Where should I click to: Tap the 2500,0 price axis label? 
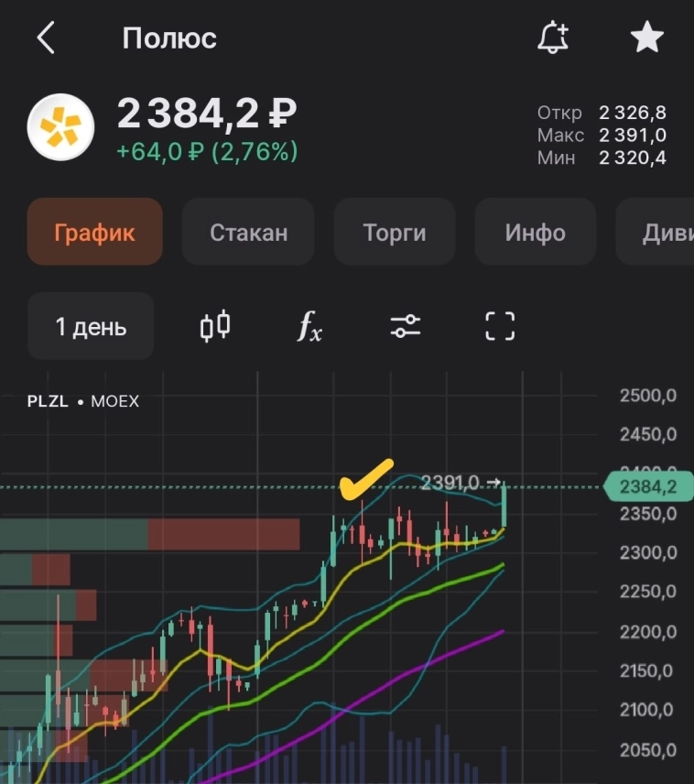pyautogui.click(x=647, y=397)
